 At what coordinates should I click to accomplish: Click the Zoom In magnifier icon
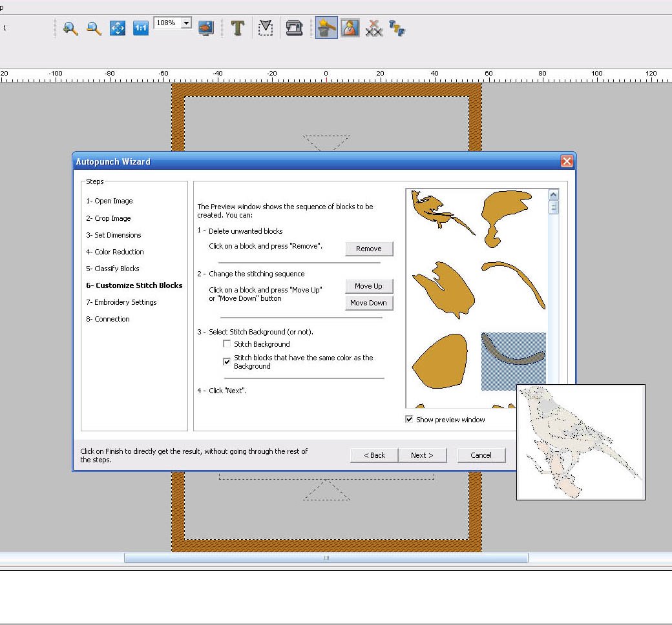click(70, 28)
